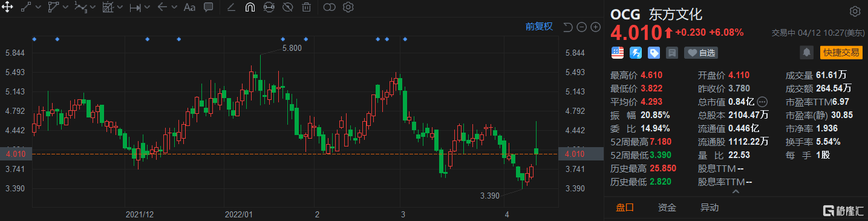This screenshot has height=221, width=868.
Task: Zoom in chart with plus button
Action: tap(595, 27)
